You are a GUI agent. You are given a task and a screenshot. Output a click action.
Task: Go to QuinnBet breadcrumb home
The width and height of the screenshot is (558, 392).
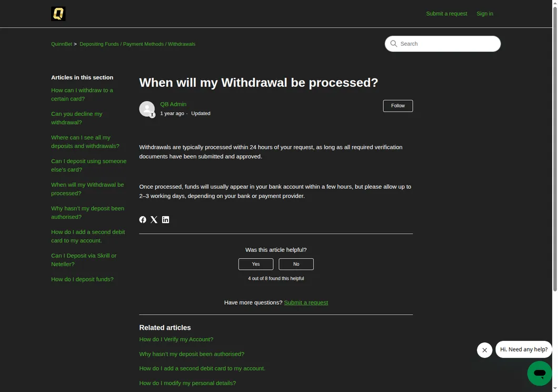click(62, 44)
